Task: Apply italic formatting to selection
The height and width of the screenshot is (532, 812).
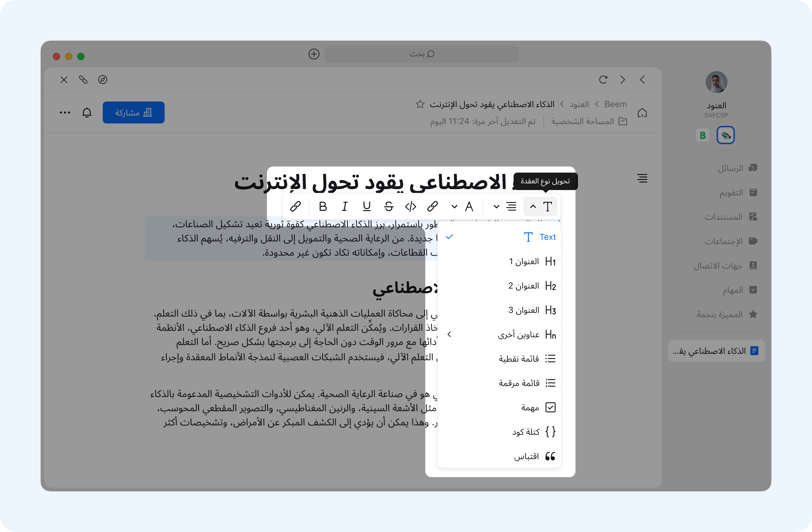Action: coord(345,206)
